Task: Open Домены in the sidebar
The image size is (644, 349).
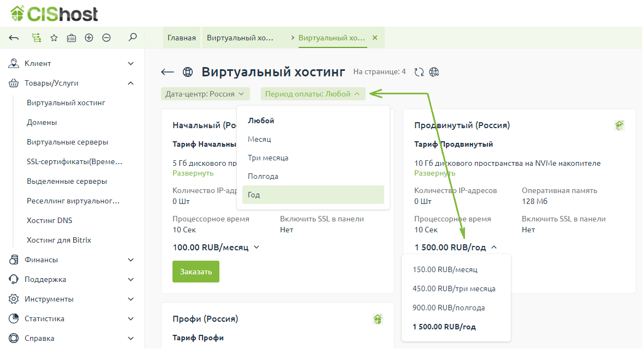Action: click(42, 123)
